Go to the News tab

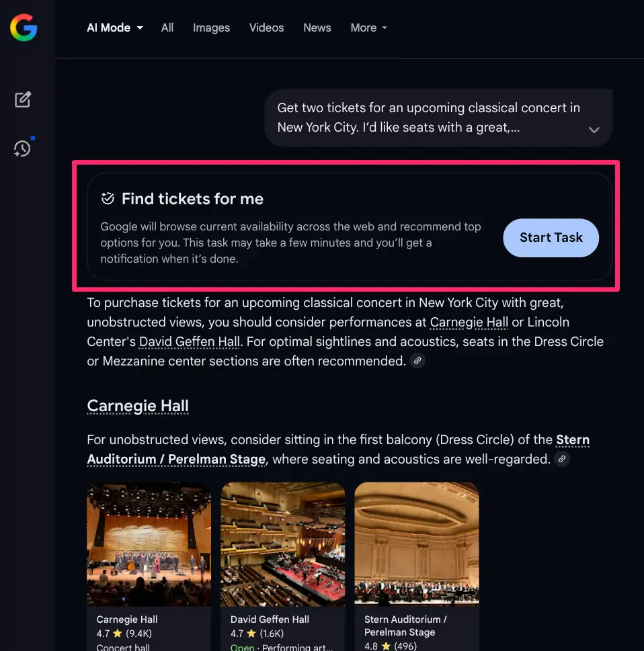(x=317, y=28)
